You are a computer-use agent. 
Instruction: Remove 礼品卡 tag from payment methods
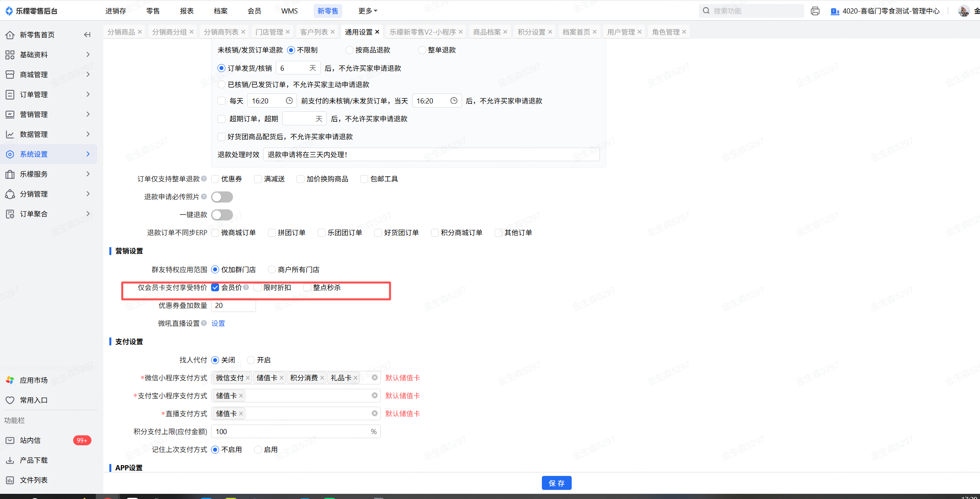tap(356, 378)
